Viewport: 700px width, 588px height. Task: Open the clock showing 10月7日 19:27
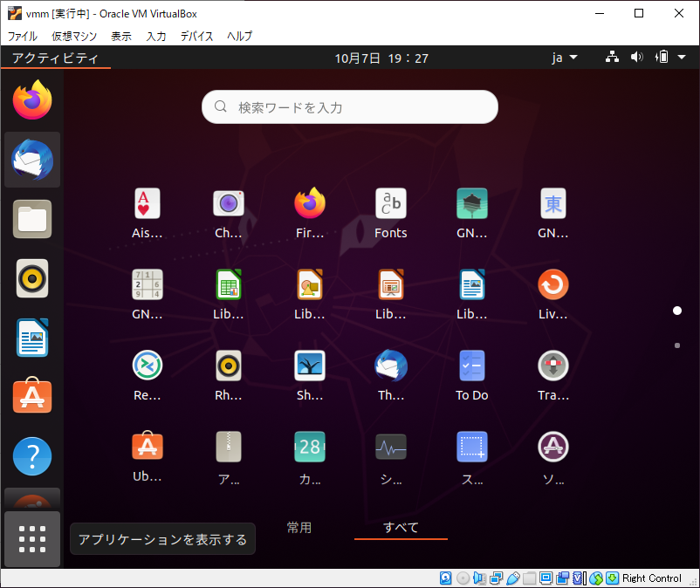click(381, 58)
